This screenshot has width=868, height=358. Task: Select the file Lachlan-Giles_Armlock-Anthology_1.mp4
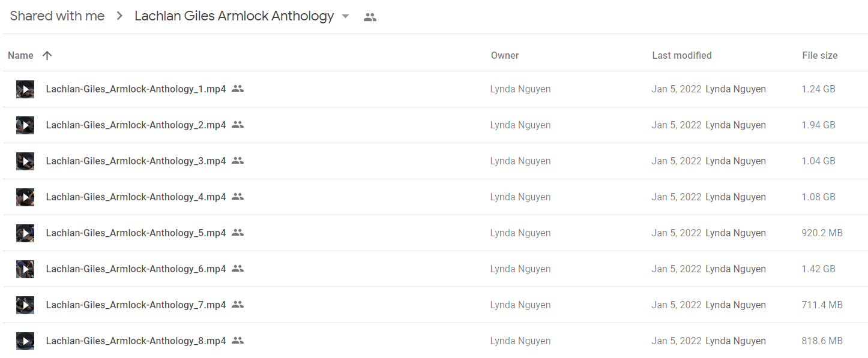point(136,89)
